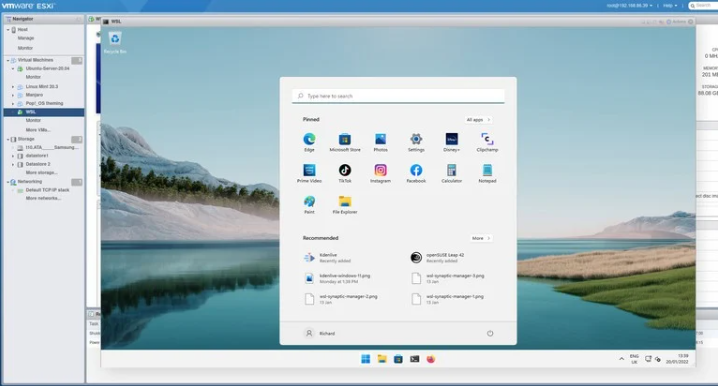
Task: Click the More button in Recommended
Action: (481, 238)
